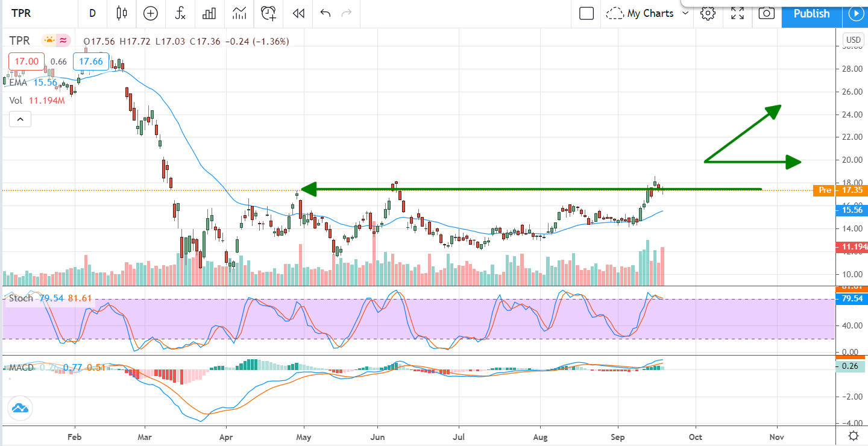
Task: Click the TPR symbol search field
Action: click(30, 13)
